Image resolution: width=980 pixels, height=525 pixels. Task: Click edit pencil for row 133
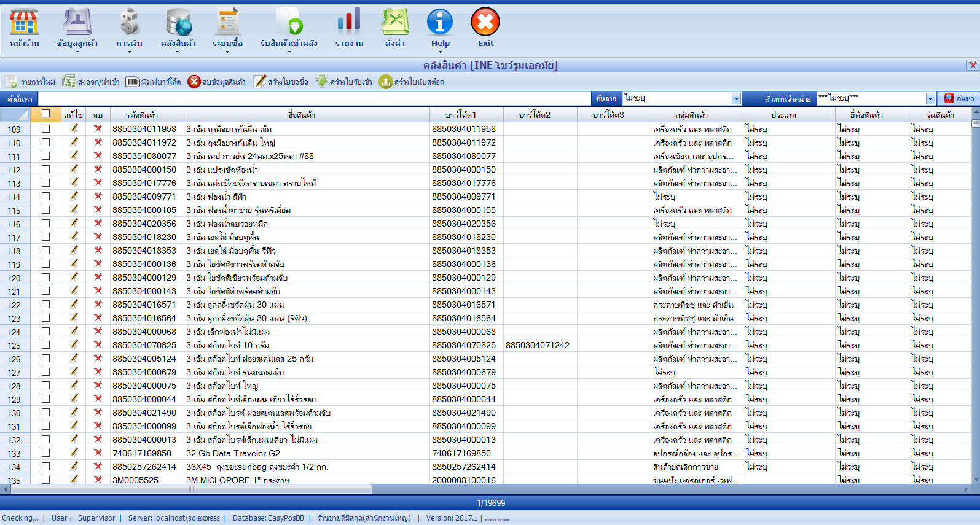coord(74,453)
